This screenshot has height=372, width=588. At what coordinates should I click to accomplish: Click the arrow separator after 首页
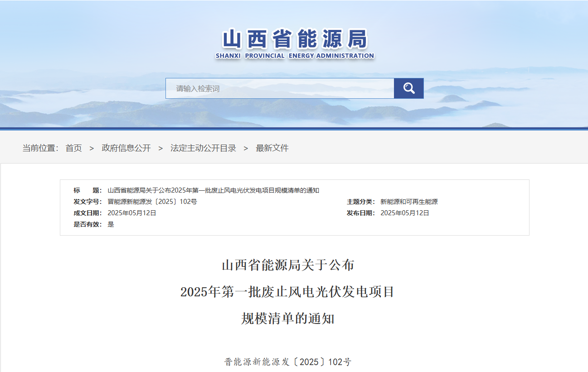point(92,148)
